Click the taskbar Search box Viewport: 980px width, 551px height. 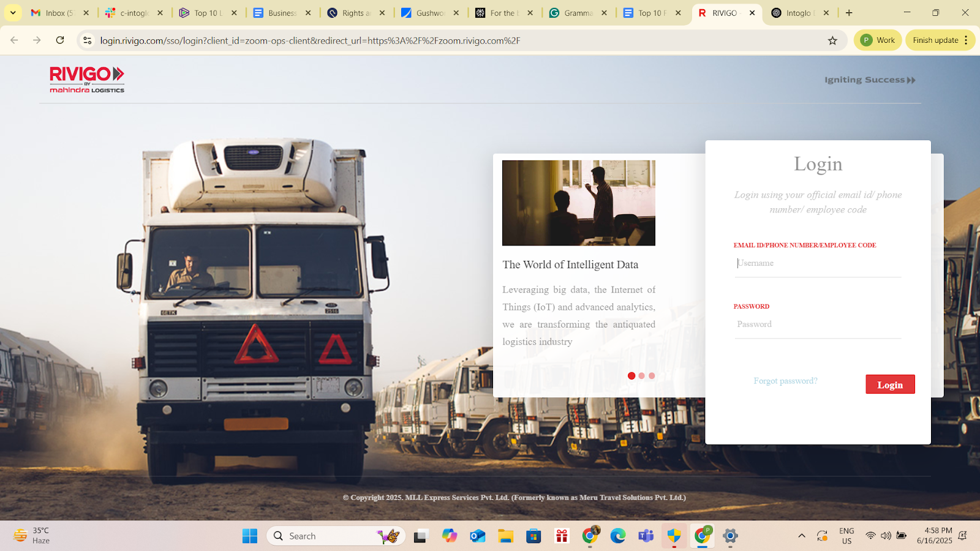click(x=336, y=536)
